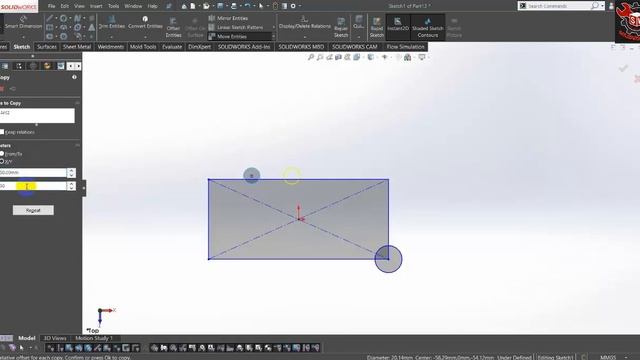Open the File menu

point(51,6)
